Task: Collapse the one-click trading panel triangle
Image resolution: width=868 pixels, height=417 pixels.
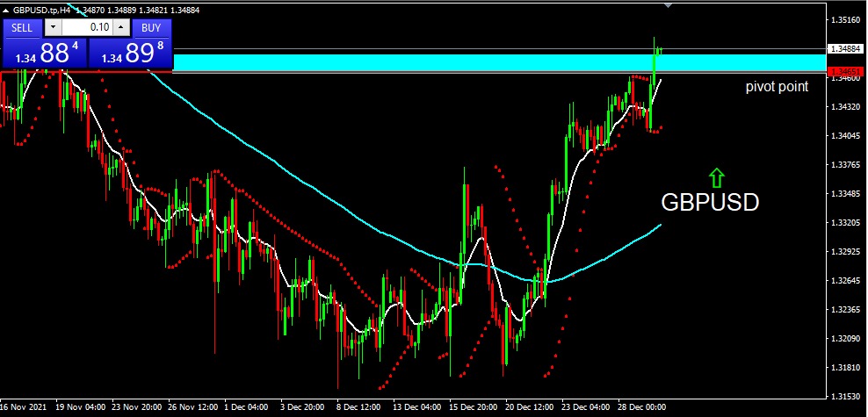Action: pos(5,11)
